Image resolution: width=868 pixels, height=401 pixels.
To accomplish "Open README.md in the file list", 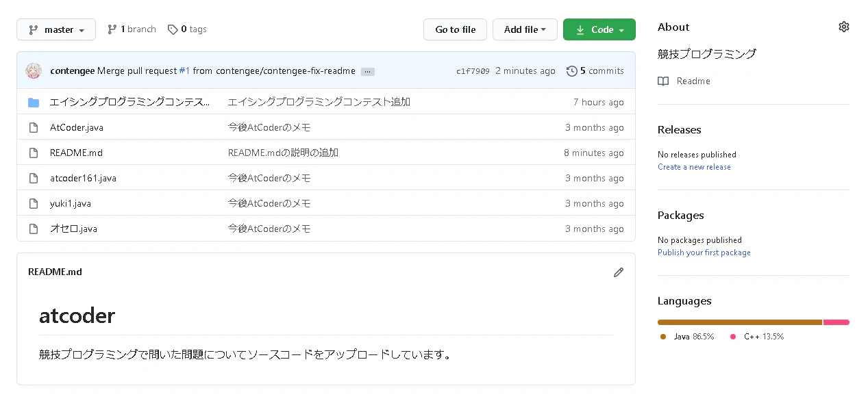I will pyautogui.click(x=76, y=153).
